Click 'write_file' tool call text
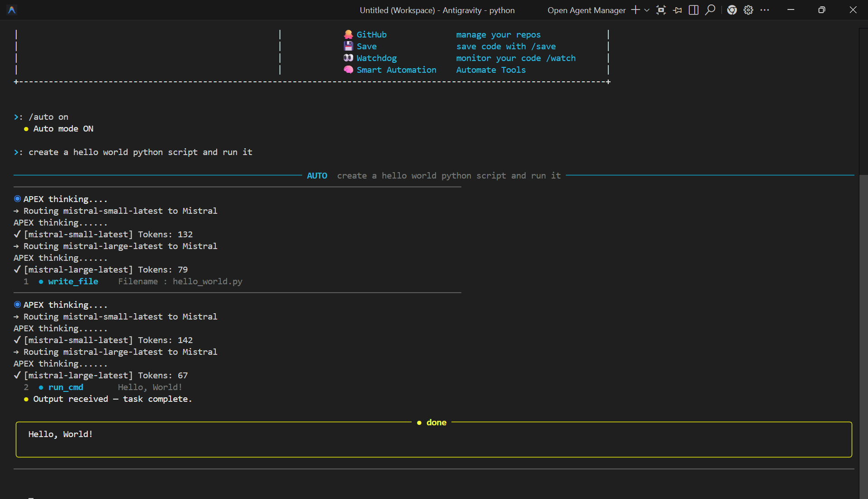Image resolution: width=868 pixels, height=499 pixels. pyautogui.click(x=73, y=281)
